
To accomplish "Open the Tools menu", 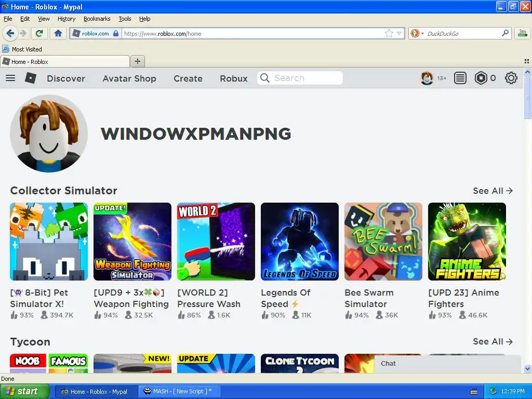I will pyautogui.click(x=125, y=19).
